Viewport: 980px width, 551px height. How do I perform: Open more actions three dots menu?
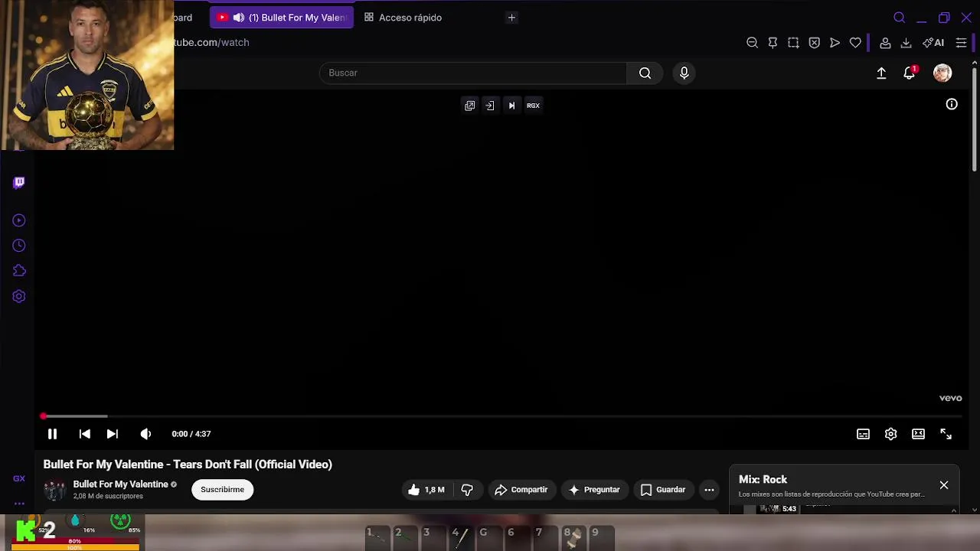point(709,490)
